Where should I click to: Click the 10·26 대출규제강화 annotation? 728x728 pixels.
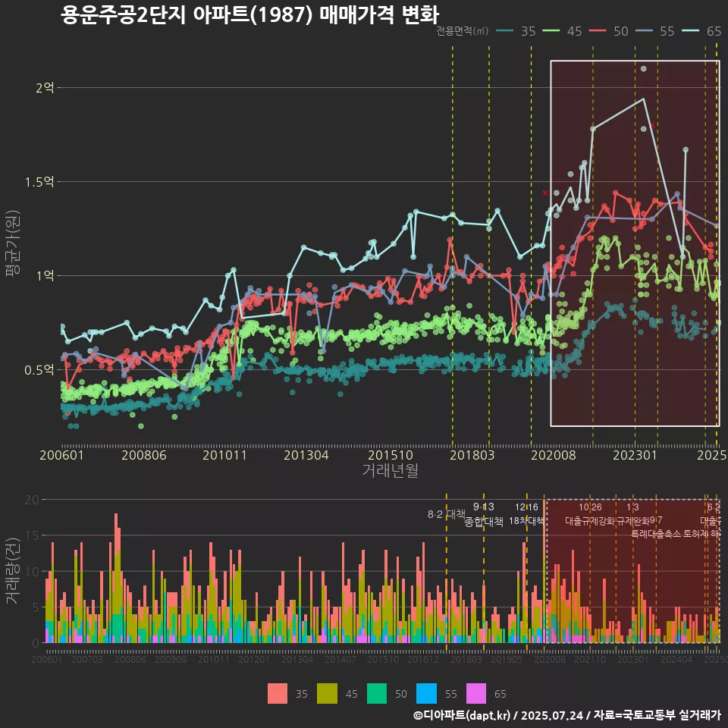pos(590,514)
